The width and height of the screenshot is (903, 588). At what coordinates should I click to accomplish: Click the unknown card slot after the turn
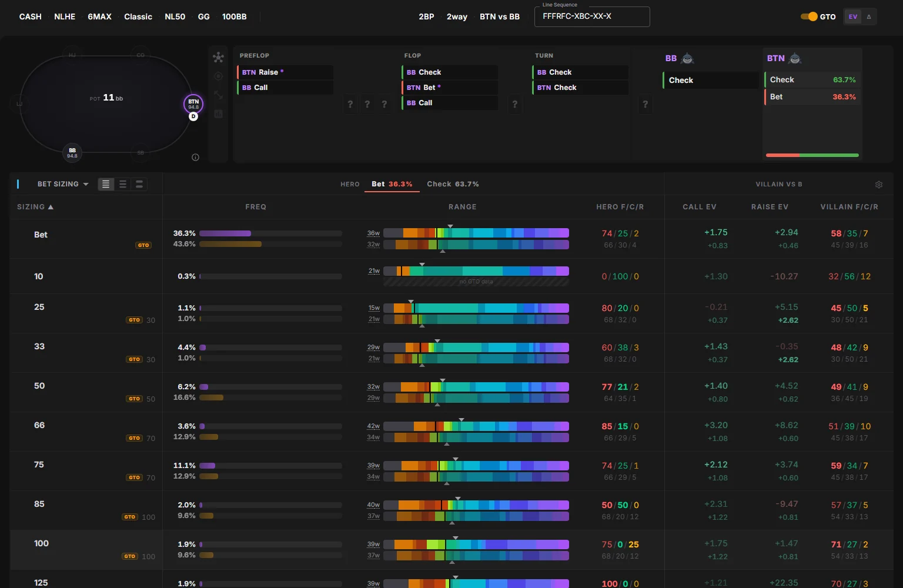coord(645,104)
